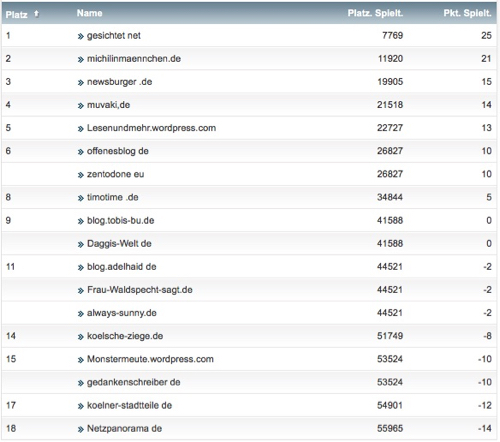Open the zentodone eu link
Screen dimensions: 500x442
(x=115, y=174)
